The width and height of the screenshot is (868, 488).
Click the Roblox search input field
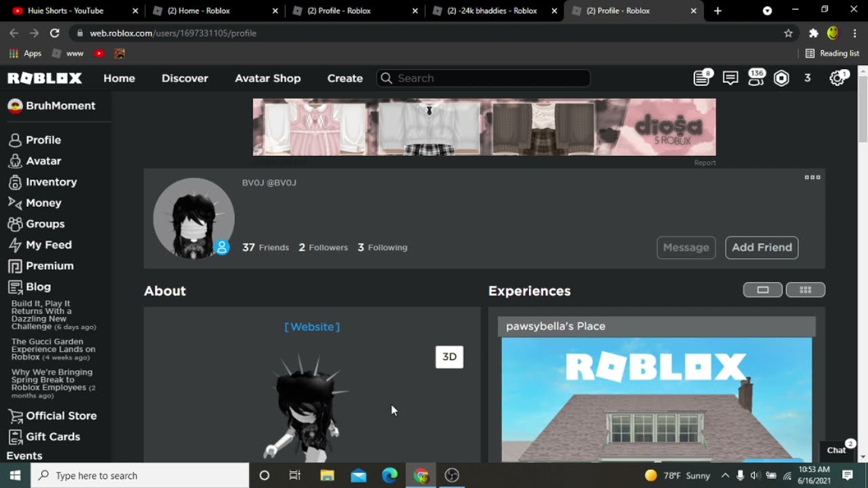click(x=484, y=78)
